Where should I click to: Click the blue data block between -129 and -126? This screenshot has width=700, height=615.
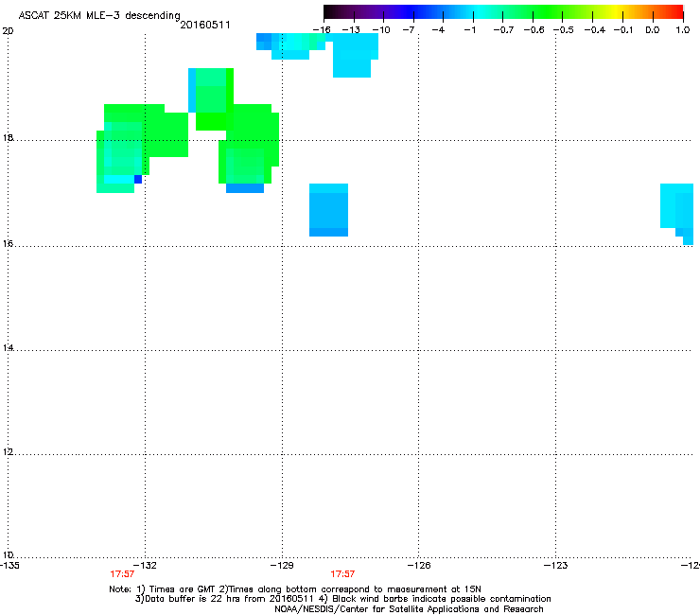(x=328, y=210)
